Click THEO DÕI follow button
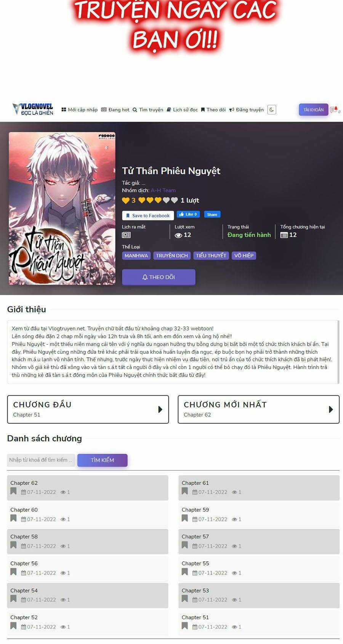 pos(159,277)
